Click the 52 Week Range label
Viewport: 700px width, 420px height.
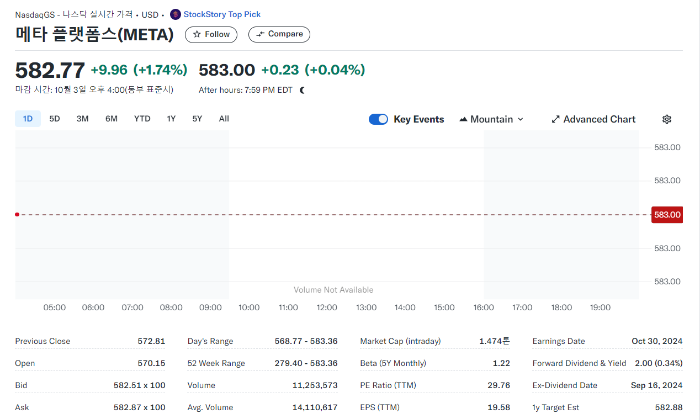point(216,363)
